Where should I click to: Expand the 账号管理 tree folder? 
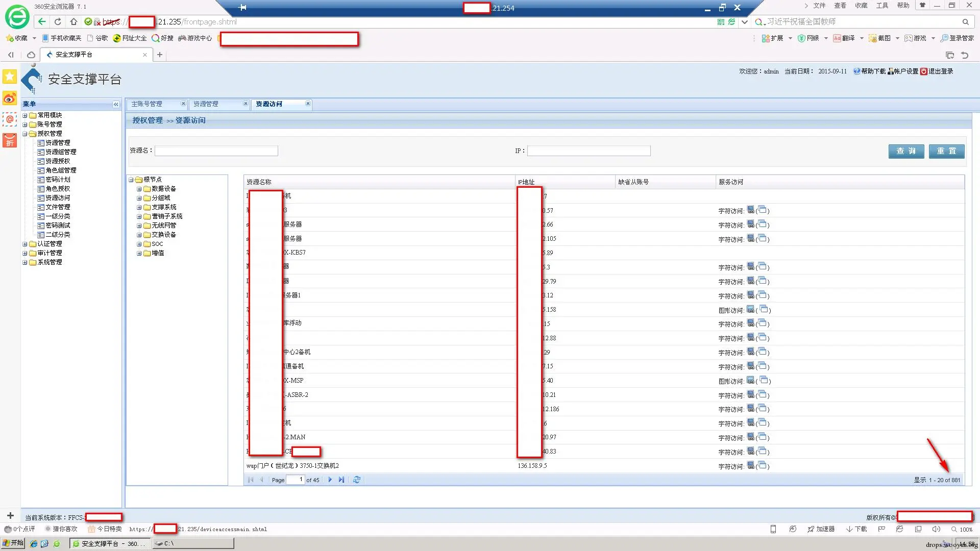tap(25, 124)
